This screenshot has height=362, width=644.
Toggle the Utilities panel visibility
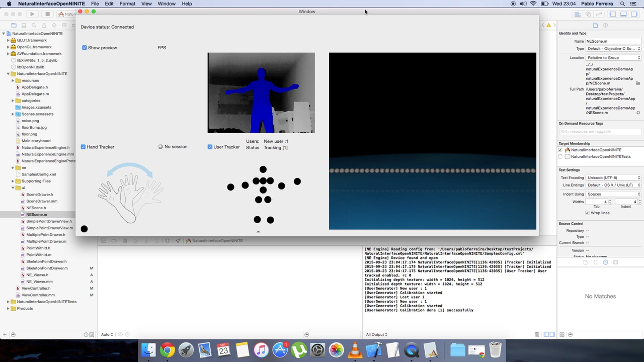pos(634,14)
